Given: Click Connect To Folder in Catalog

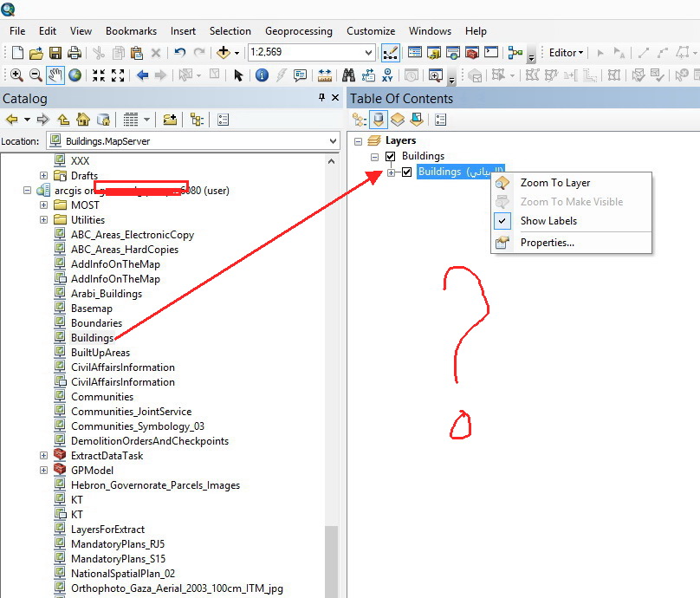Looking at the screenshot, I should (x=170, y=120).
